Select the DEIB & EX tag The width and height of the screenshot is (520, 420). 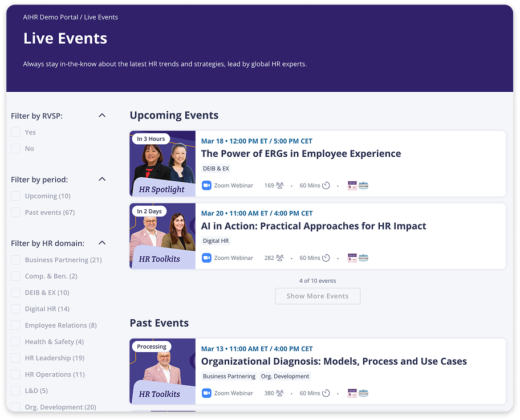coord(216,169)
